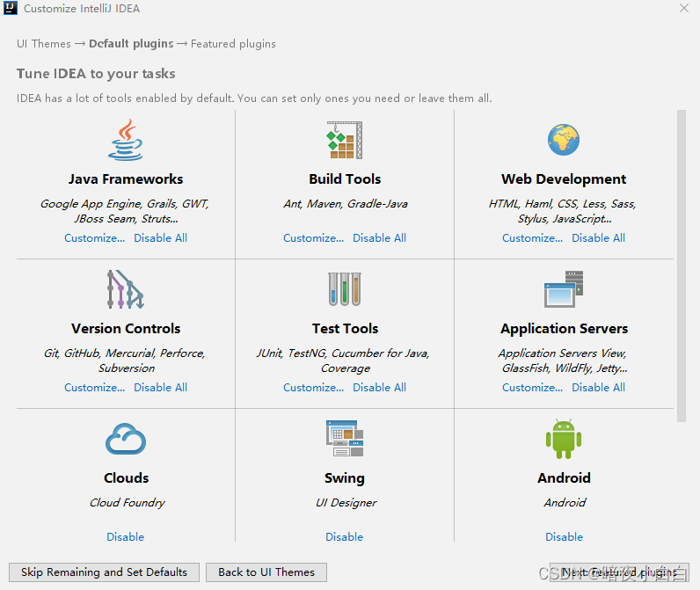This screenshot has height=590, width=700.
Task: Click the Build Tools heading
Action: 345,179
